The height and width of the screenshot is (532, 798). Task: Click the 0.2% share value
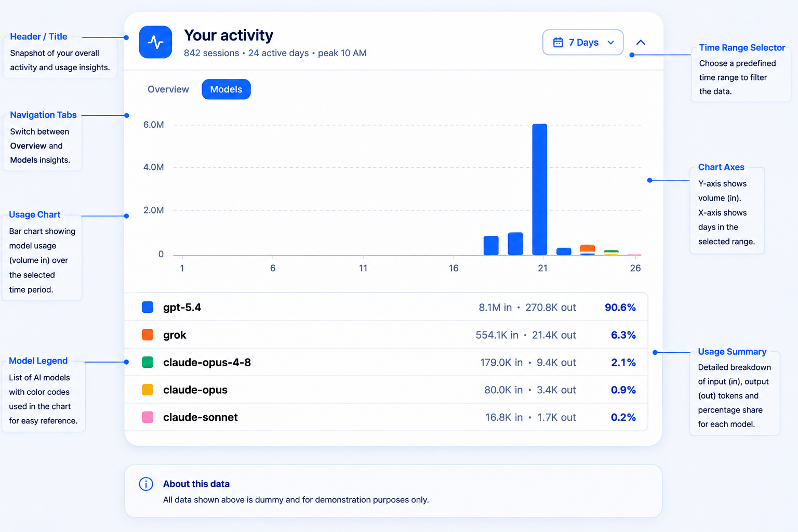pyautogui.click(x=623, y=417)
